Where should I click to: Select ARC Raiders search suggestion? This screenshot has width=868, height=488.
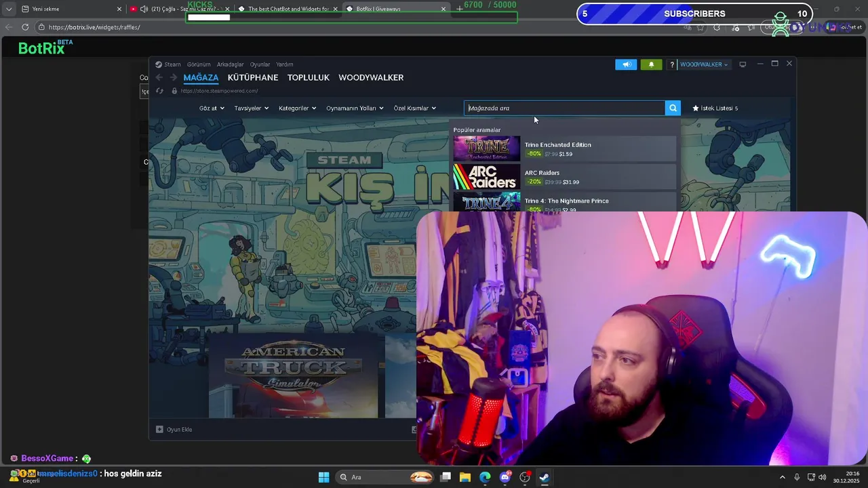pyautogui.click(x=565, y=177)
